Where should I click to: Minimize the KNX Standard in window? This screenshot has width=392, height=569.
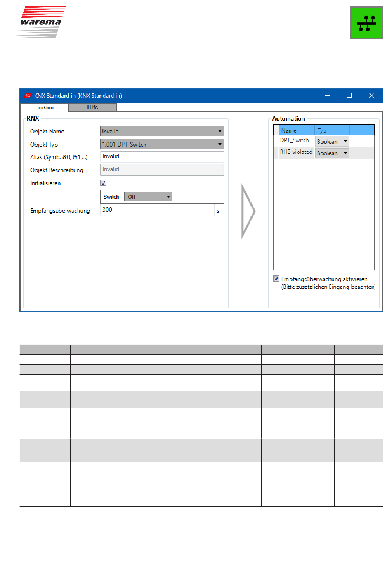(x=328, y=95)
